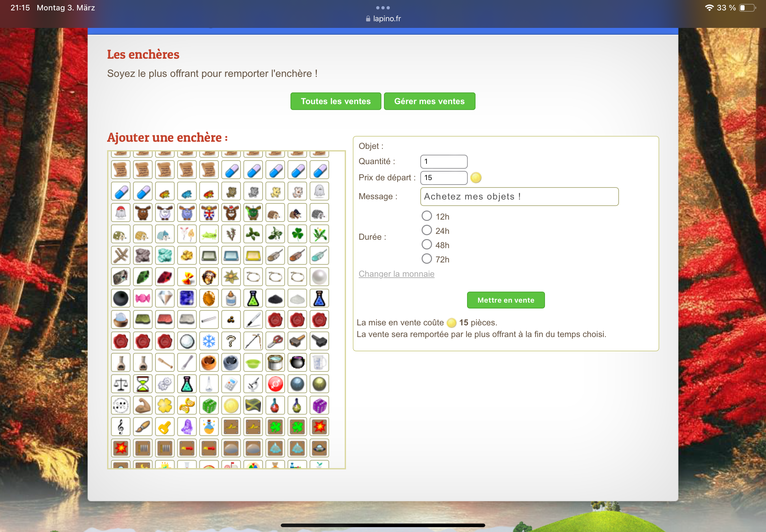Select the blue snowflake item
The image size is (766, 532).
click(x=209, y=341)
